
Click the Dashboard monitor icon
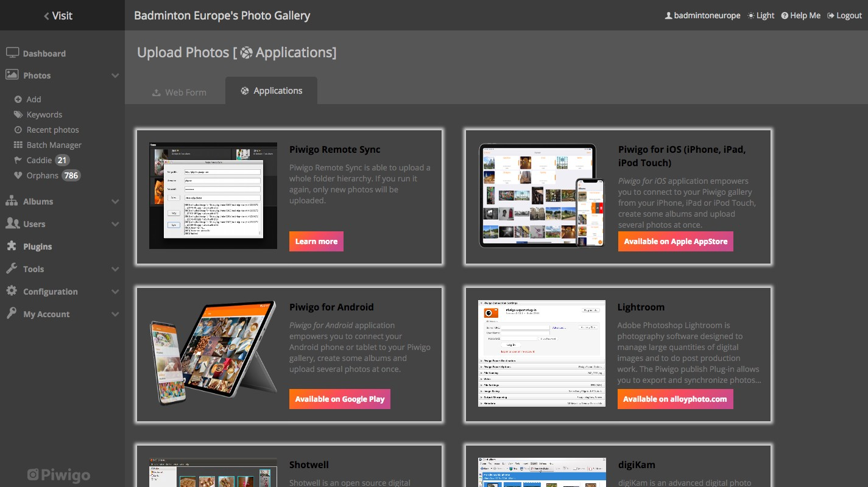[12, 53]
